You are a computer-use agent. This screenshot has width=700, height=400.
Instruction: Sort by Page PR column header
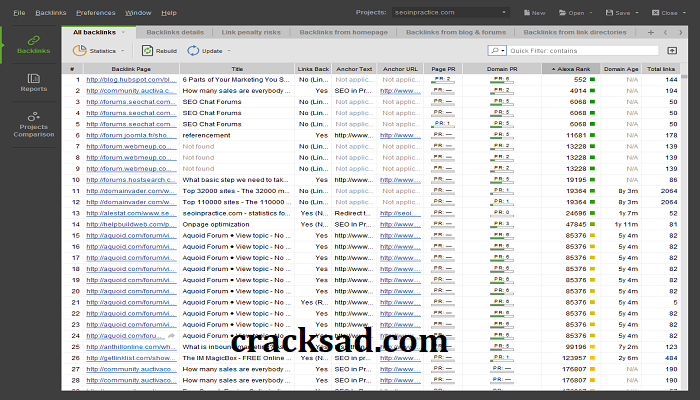pos(443,69)
